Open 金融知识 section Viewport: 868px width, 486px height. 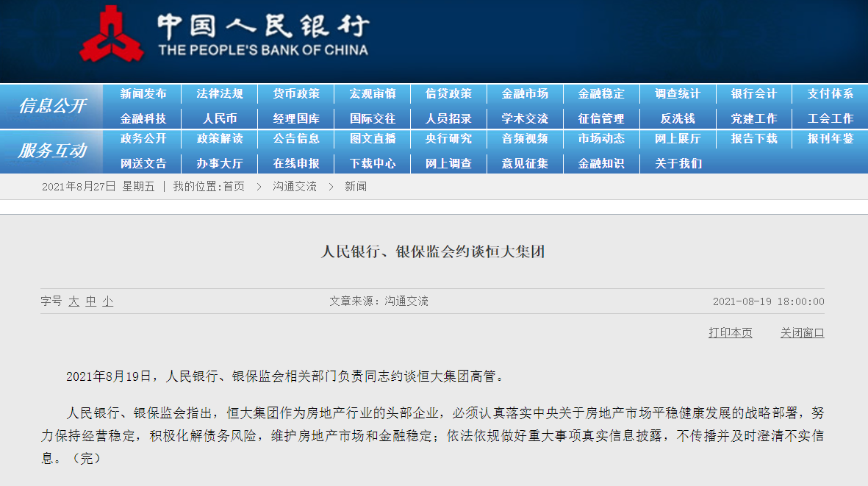[601, 163]
